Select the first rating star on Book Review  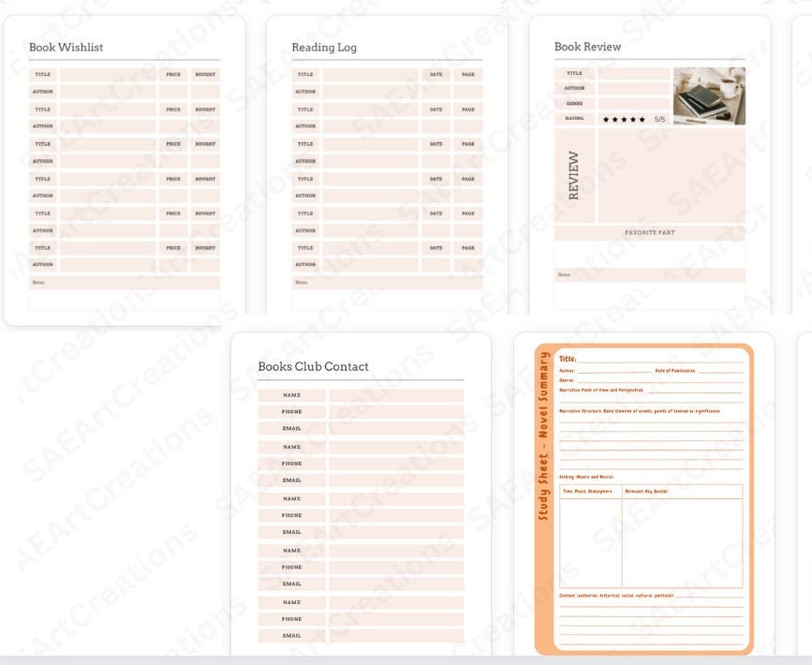click(605, 120)
